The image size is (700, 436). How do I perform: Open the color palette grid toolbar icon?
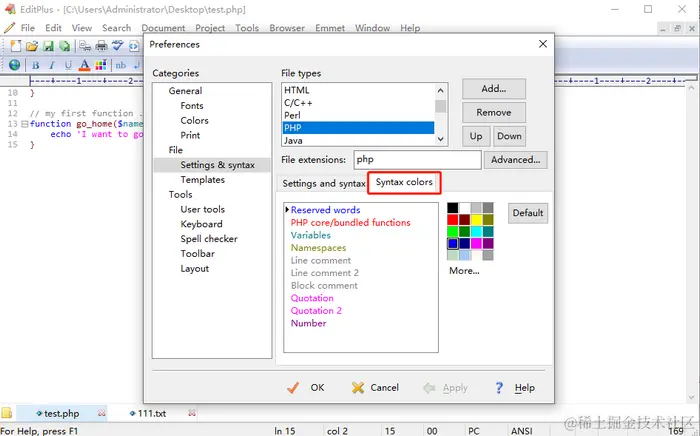click(x=101, y=65)
